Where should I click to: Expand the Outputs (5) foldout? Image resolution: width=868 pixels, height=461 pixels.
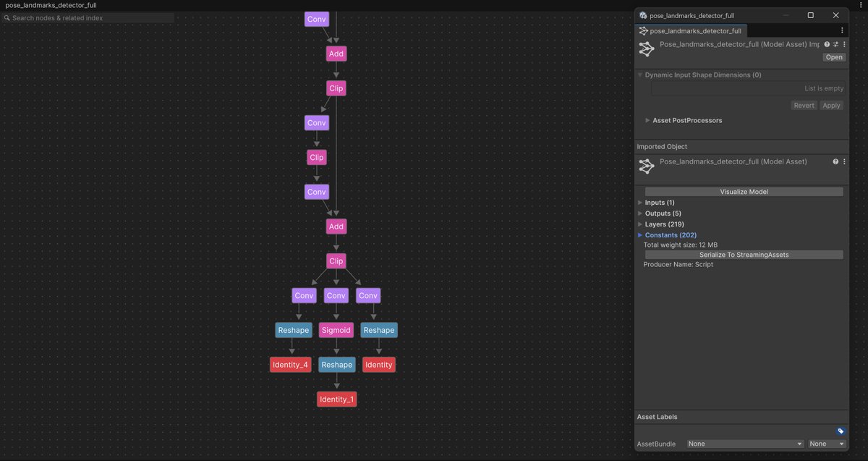point(640,213)
